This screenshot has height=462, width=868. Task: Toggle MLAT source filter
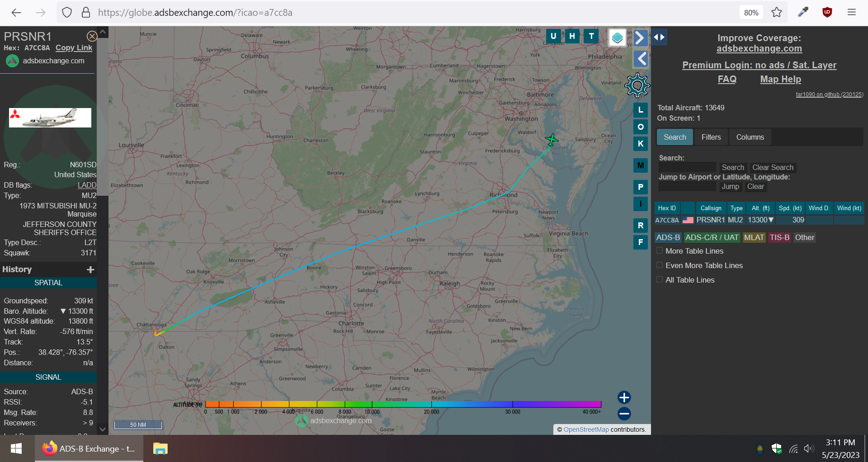click(x=754, y=238)
